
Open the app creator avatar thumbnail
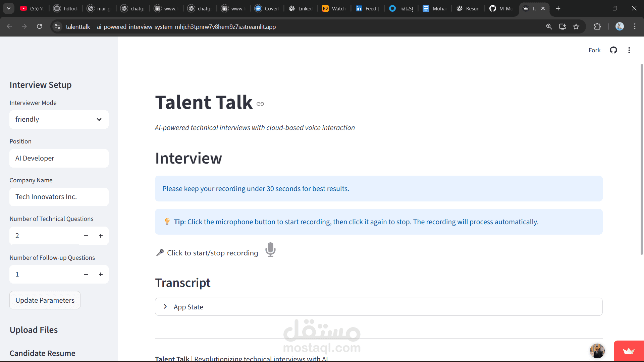(x=597, y=351)
